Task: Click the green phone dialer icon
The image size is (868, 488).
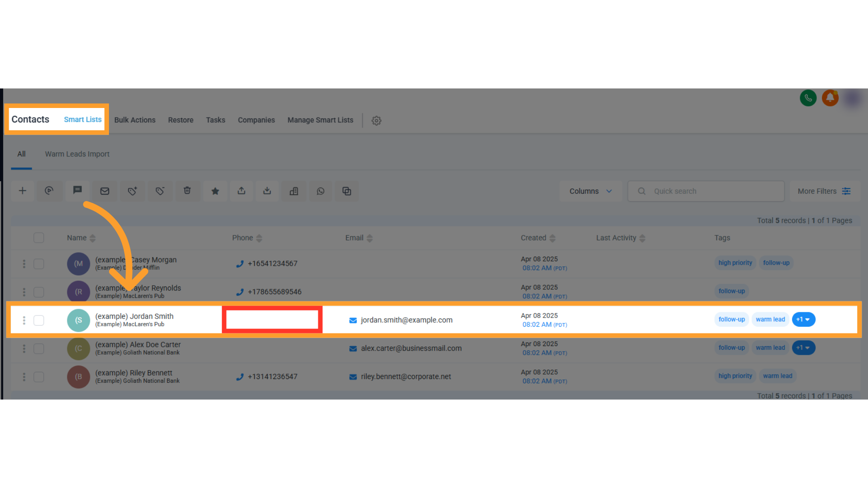Action: tap(808, 98)
